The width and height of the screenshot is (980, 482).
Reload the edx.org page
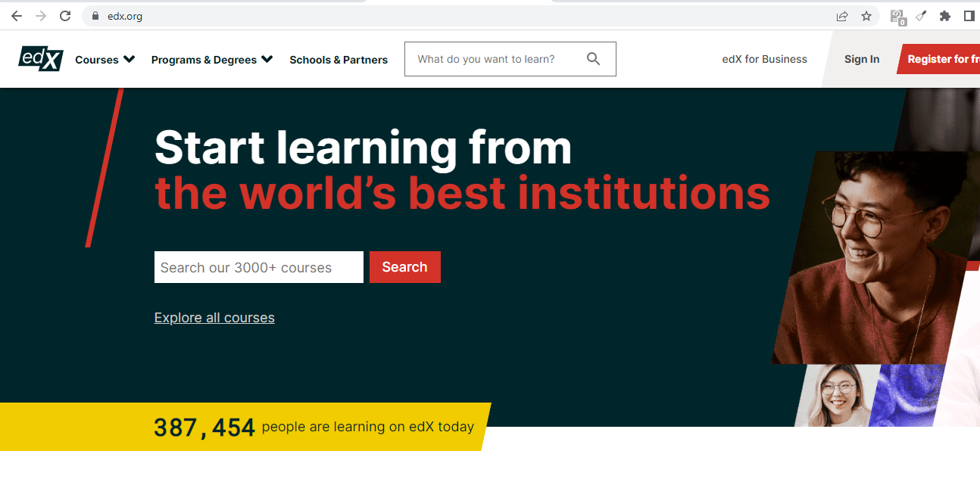[65, 16]
